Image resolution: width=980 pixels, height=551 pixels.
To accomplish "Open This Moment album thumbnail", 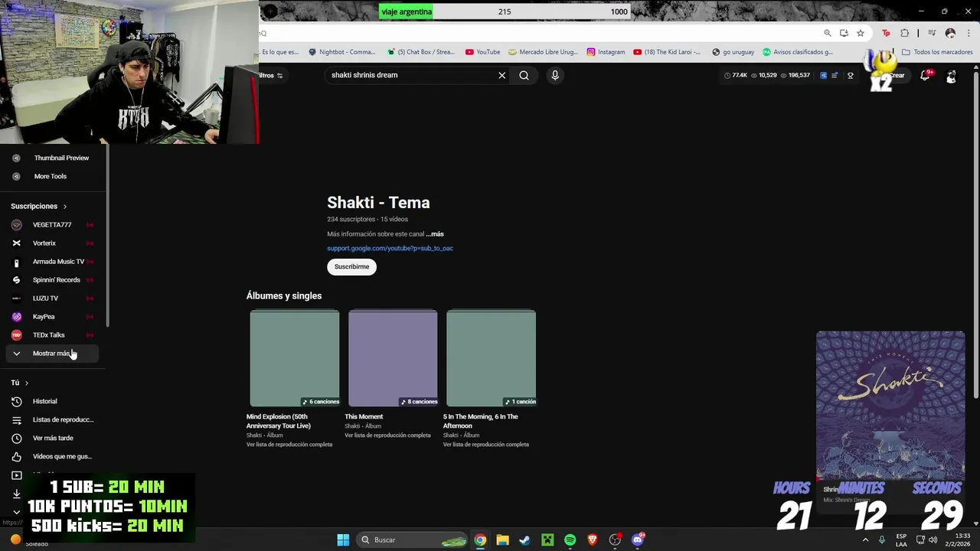I will coord(393,358).
